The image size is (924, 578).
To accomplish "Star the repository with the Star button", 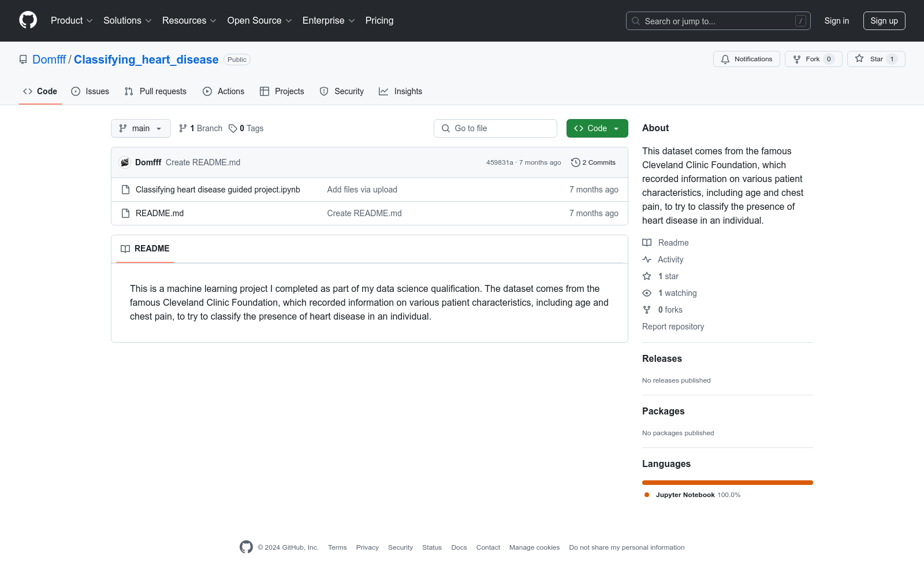I will coord(876,59).
